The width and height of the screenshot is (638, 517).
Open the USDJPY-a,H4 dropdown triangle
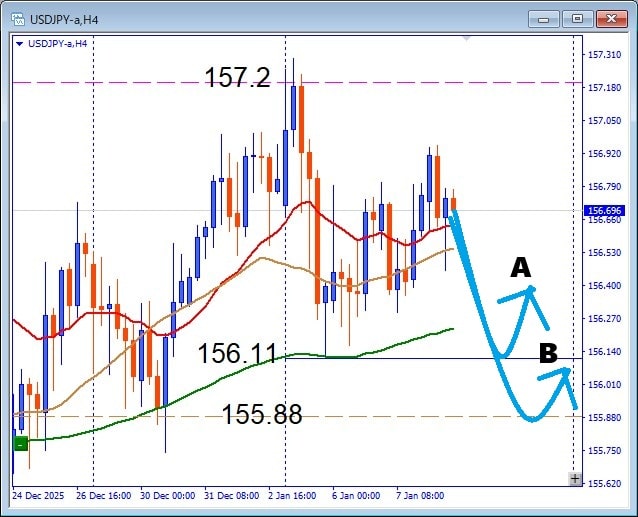19,44
